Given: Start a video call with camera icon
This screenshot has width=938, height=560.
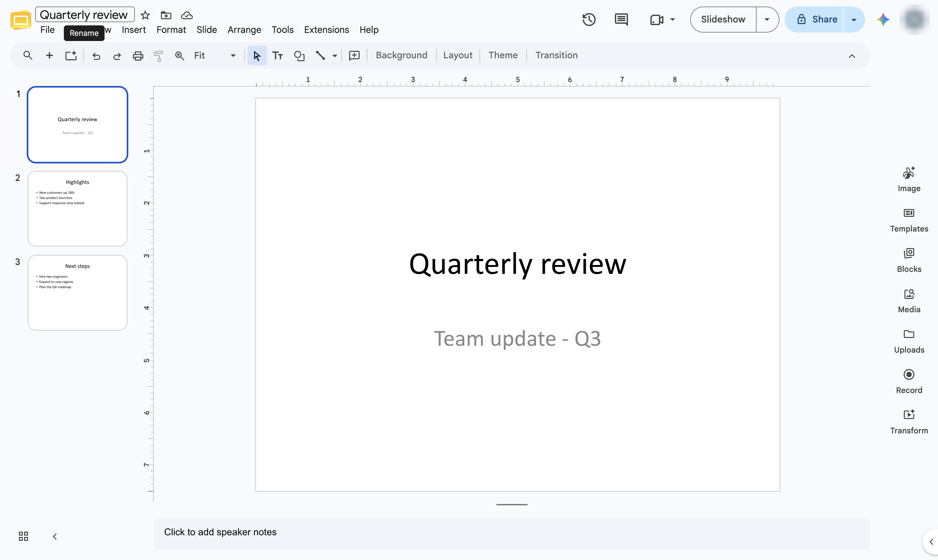Looking at the screenshot, I should [x=657, y=19].
